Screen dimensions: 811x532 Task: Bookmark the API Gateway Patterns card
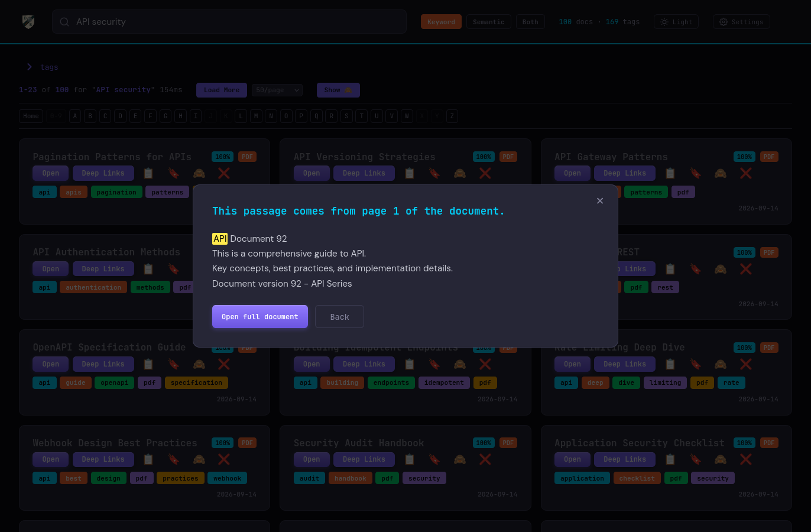696,173
